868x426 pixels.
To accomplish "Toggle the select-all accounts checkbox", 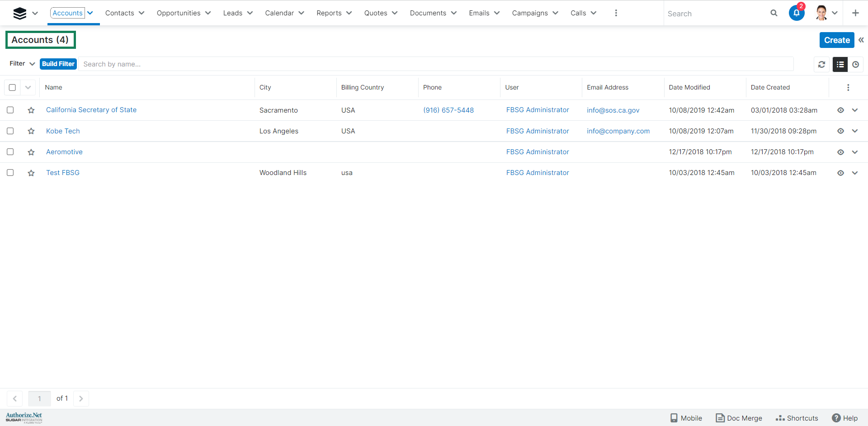I will click(x=13, y=88).
